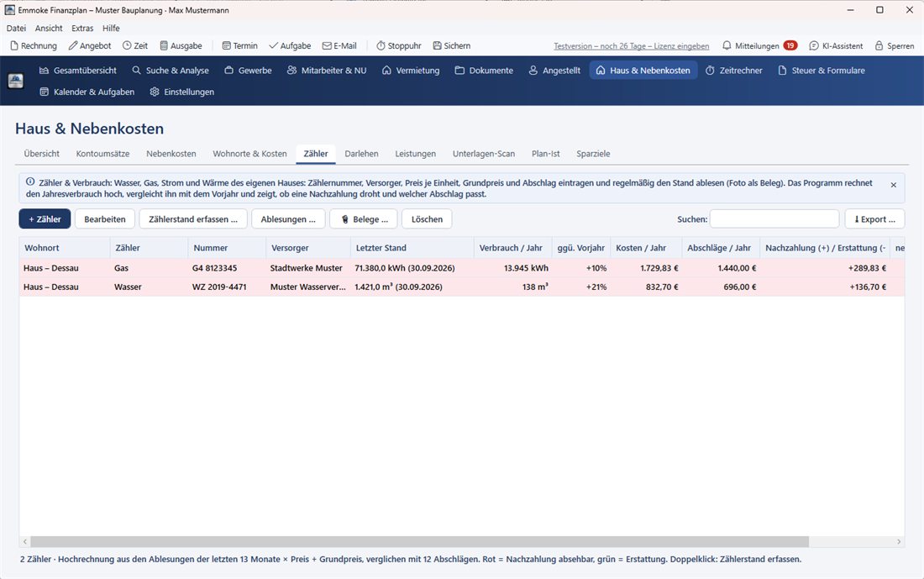The image size is (924, 579).
Task: Launch the KI-Assistent chat
Action: pyautogui.click(x=836, y=45)
